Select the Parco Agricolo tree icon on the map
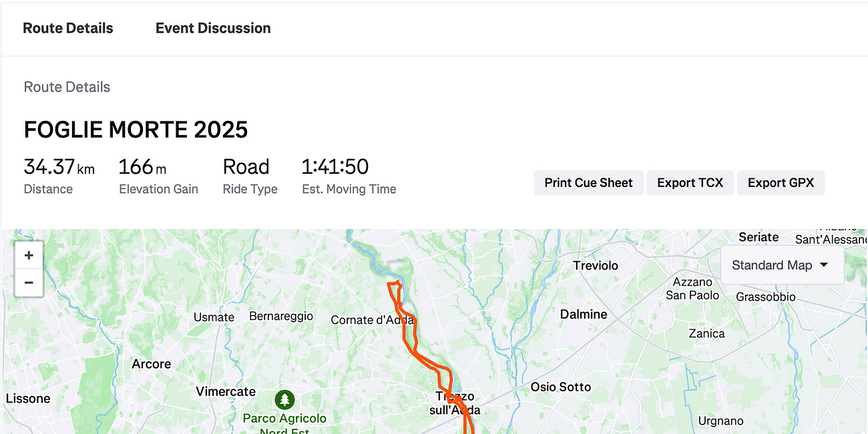 [x=284, y=401]
